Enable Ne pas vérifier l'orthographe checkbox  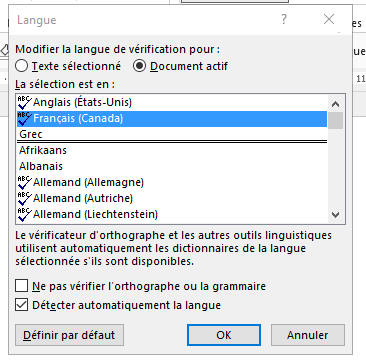22,286
